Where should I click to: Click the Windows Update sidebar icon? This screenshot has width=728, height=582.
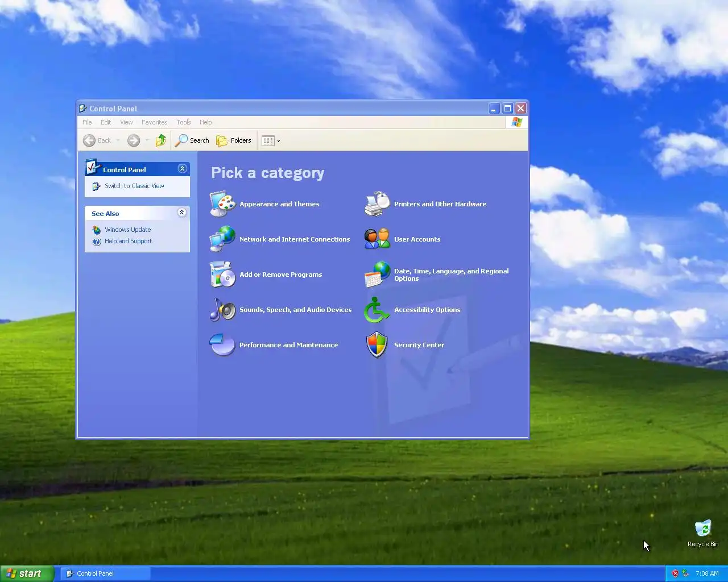(97, 230)
